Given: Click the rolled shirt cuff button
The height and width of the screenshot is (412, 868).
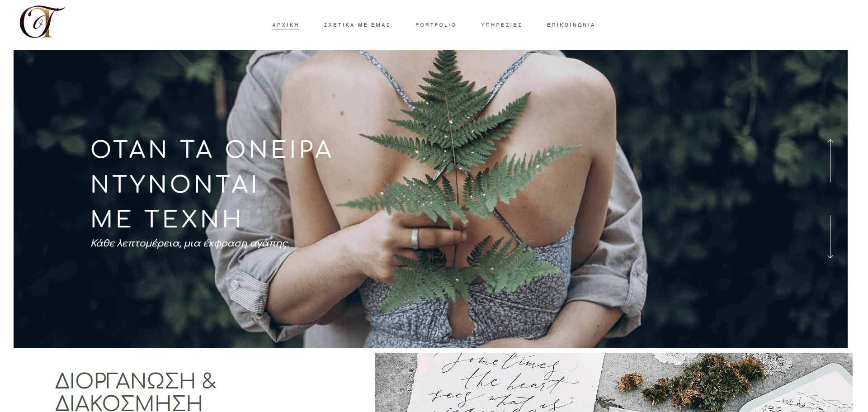Looking at the screenshot, I should point(235,284).
